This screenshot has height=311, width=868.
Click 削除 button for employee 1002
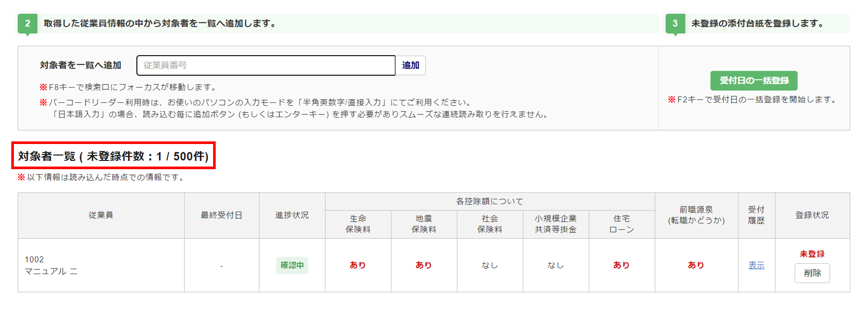click(812, 273)
